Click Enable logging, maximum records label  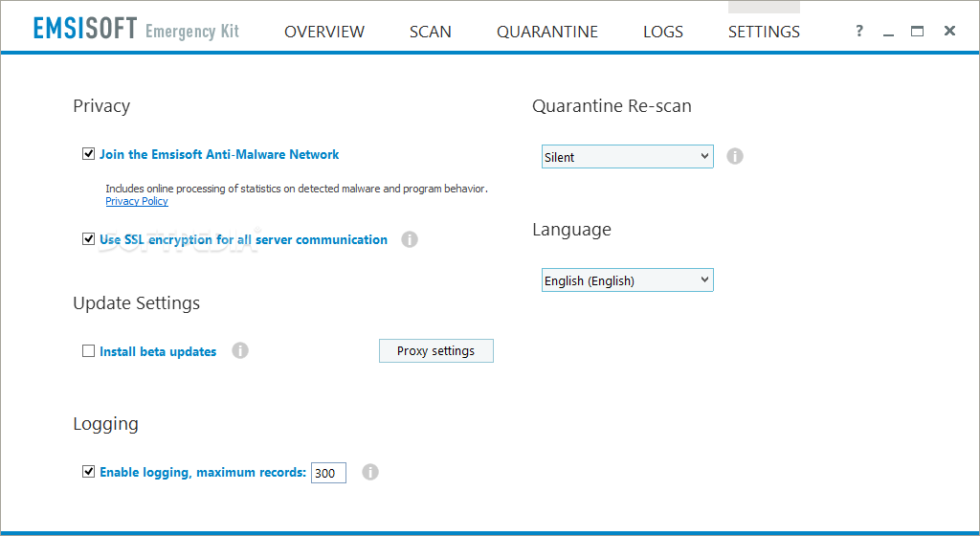(x=203, y=472)
